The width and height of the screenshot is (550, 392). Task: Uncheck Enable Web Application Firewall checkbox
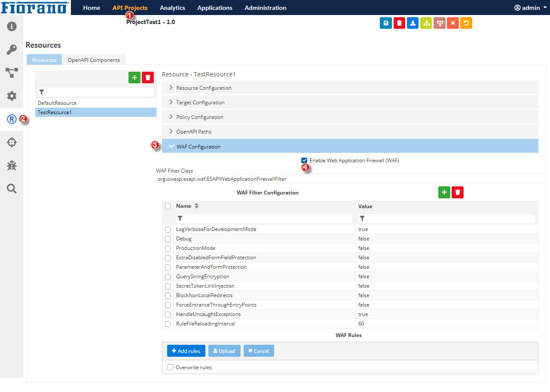304,160
